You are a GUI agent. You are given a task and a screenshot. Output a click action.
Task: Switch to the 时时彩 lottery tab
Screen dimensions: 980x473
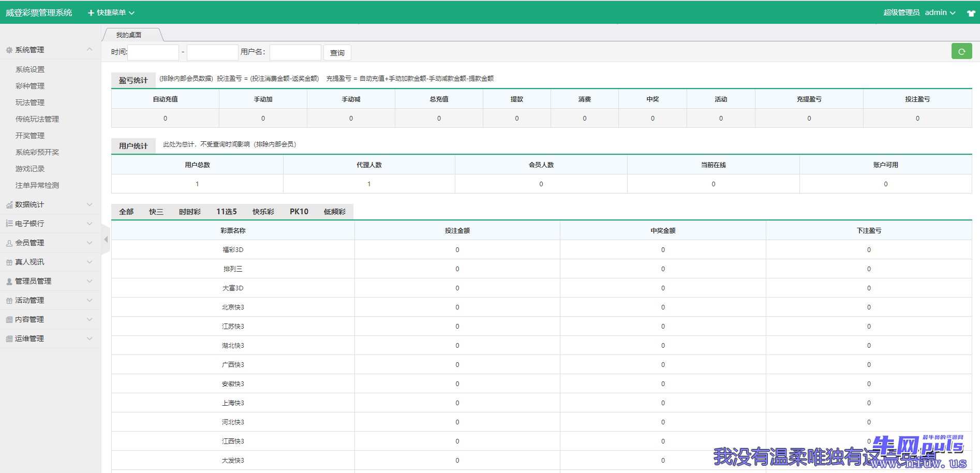(x=190, y=212)
